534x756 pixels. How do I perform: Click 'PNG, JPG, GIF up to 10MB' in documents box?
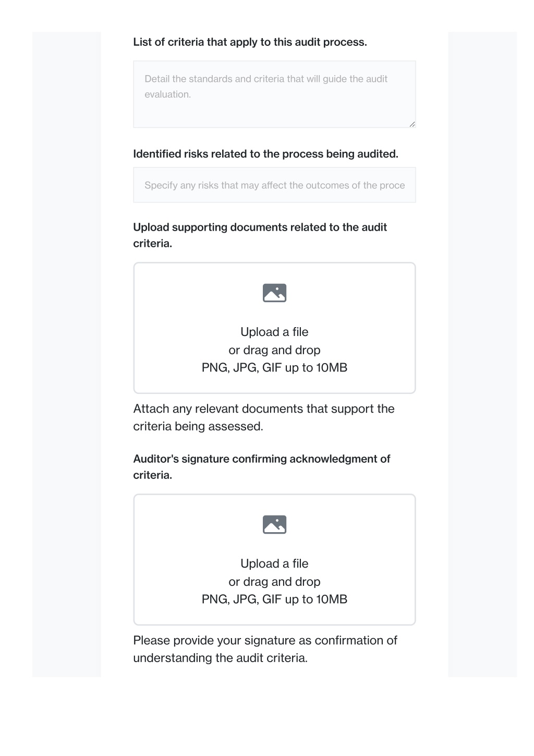274,368
